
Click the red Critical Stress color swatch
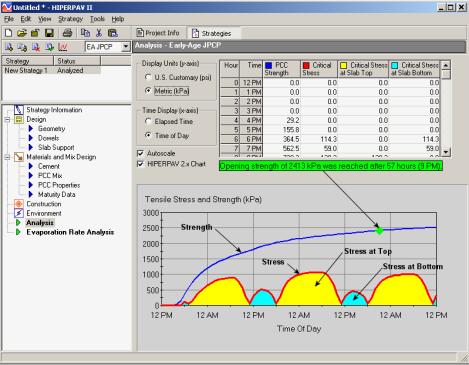[x=306, y=65]
